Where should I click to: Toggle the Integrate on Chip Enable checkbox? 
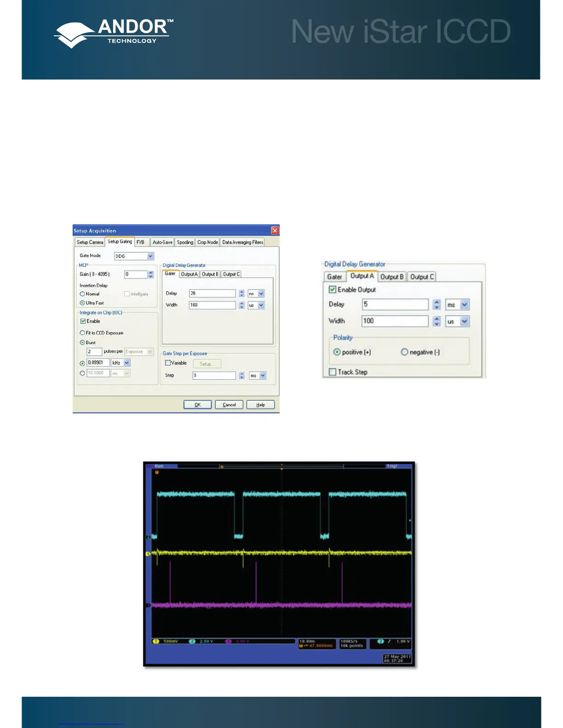[x=83, y=321]
